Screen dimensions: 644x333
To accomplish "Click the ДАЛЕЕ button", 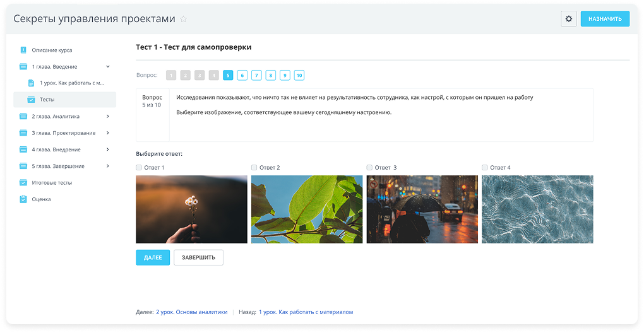I will (x=153, y=257).
